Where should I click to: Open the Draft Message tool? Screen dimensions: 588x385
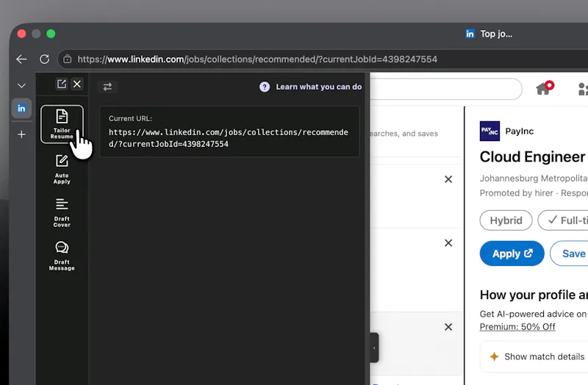pos(62,256)
